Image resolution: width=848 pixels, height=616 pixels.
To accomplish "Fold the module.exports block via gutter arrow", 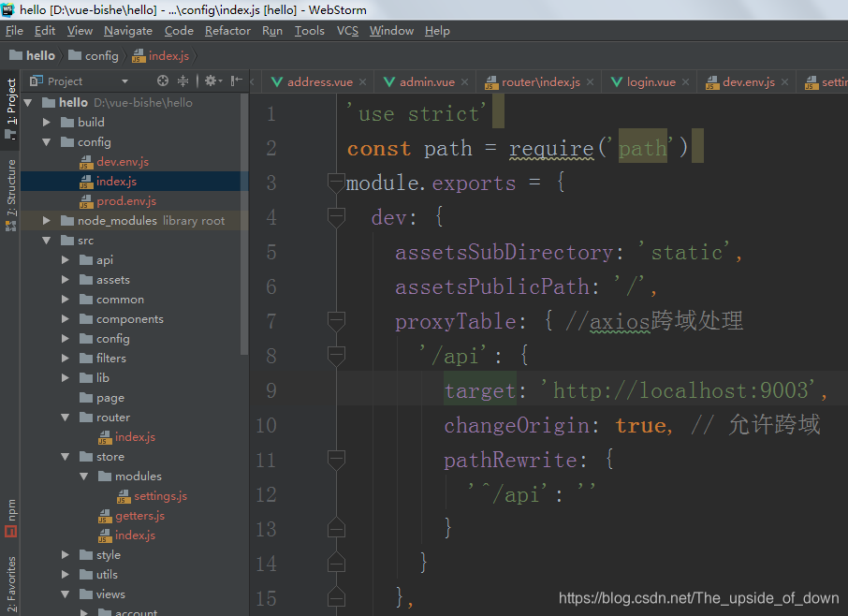I will [x=335, y=183].
